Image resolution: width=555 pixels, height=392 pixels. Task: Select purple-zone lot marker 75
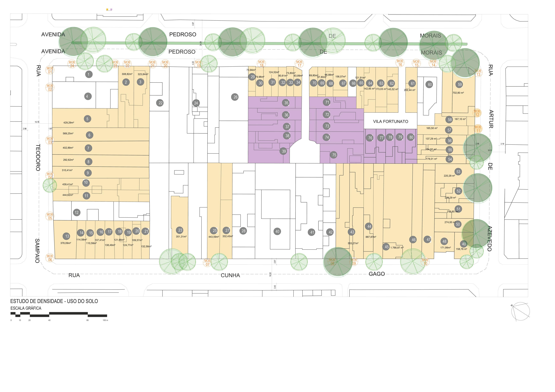pyautogui.click(x=334, y=155)
